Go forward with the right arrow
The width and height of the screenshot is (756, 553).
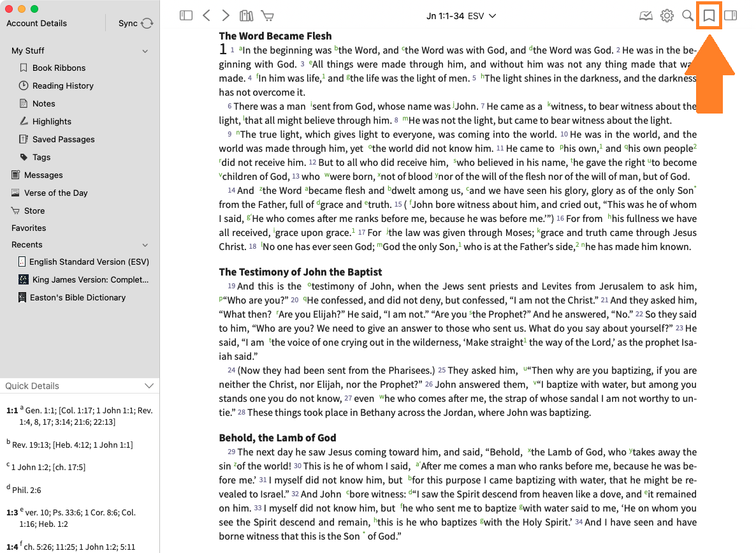tap(225, 15)
